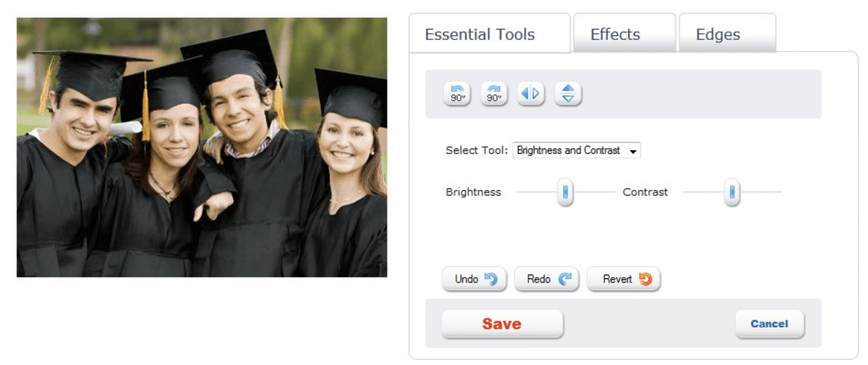Save the edited photo
868x365 pixels.
(x=502, y=324)
